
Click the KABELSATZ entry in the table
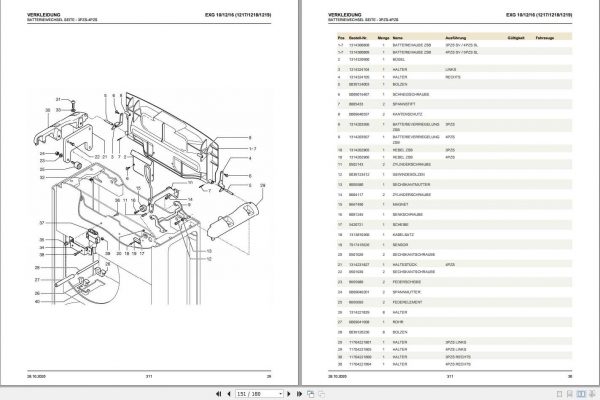[x=403, y=235]
